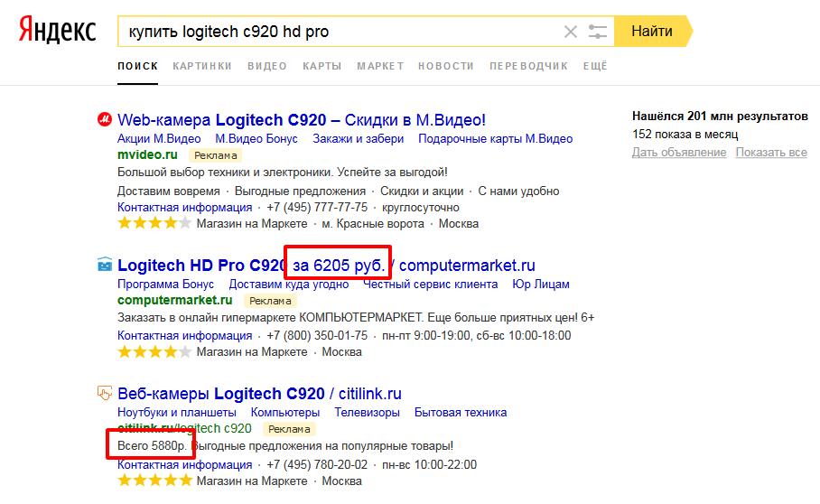
Task: Open citilink Контактная информация link
Action: tap(184, 465)
